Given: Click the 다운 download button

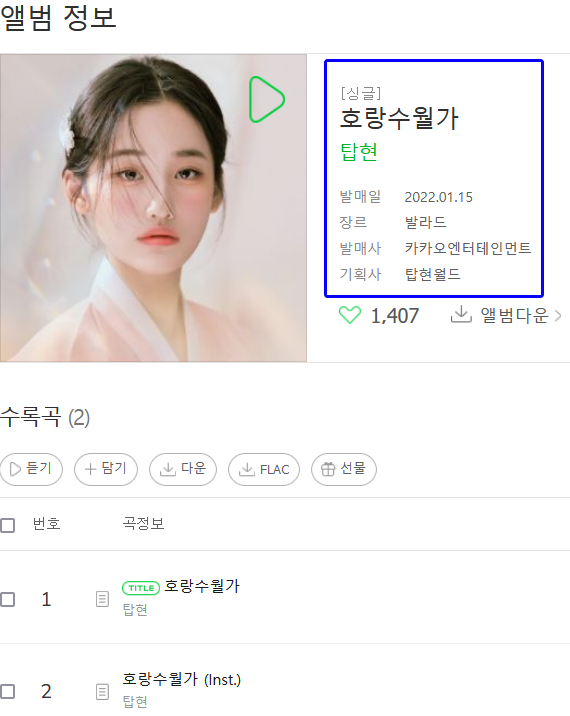Looking at the screenshot, I should pyautogui.click(x=183, y=469).
